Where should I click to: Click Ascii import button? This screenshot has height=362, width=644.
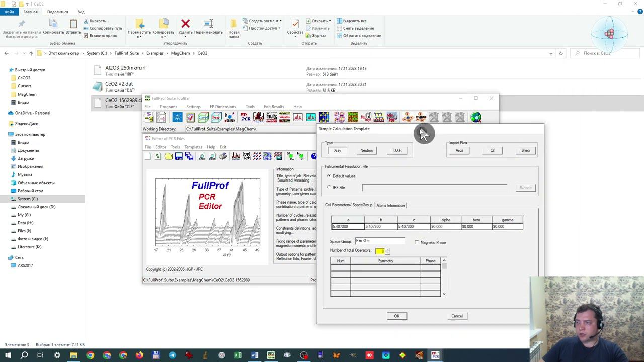459,150
